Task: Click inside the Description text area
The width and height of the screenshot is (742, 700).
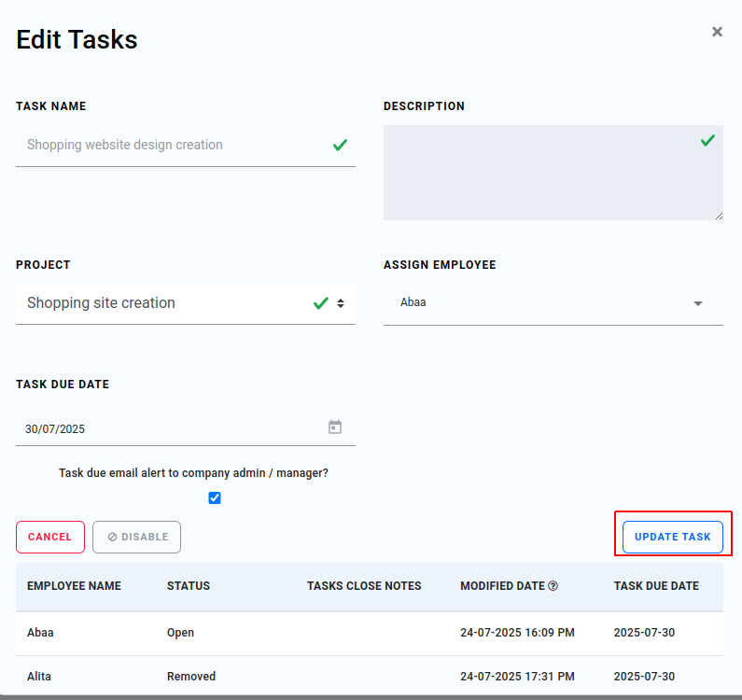Action: [x=553, y=173]
